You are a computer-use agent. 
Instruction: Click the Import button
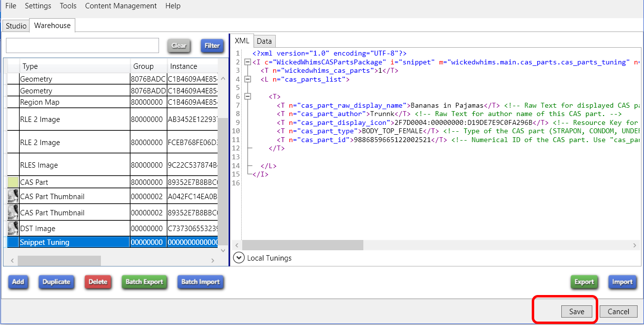tap(622, 282)
